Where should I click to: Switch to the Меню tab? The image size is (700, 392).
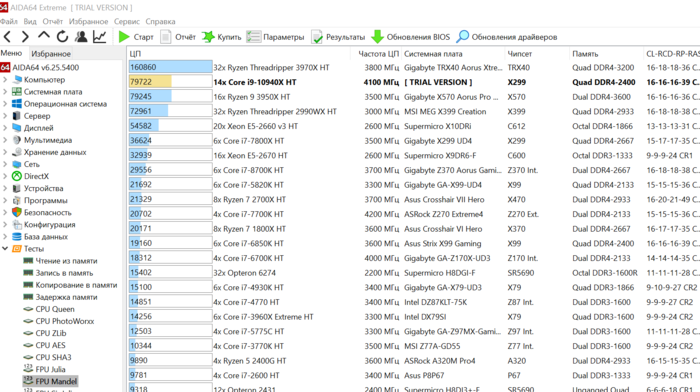(x=12, y=53)
